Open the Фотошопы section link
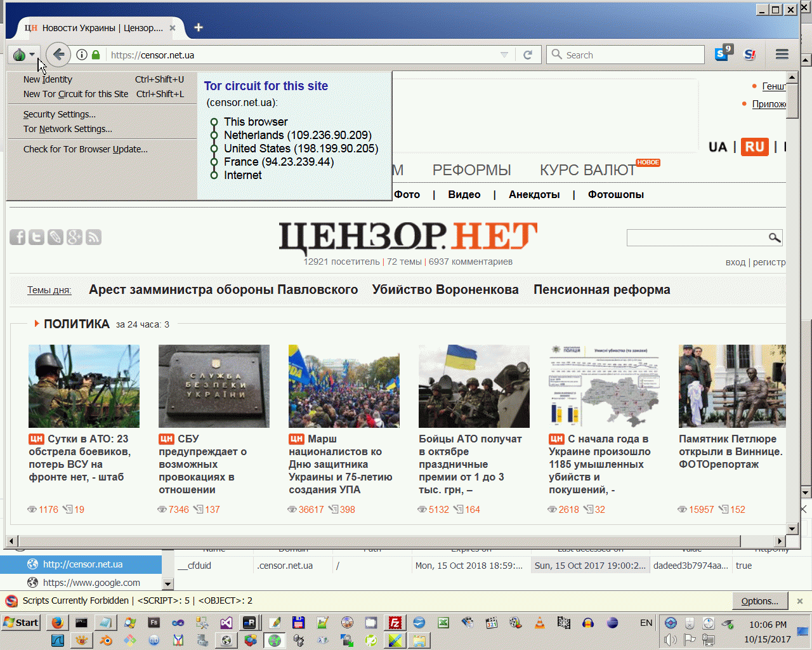Image resolution: width=812 pixels, height=650 pixels. (616, 195)
